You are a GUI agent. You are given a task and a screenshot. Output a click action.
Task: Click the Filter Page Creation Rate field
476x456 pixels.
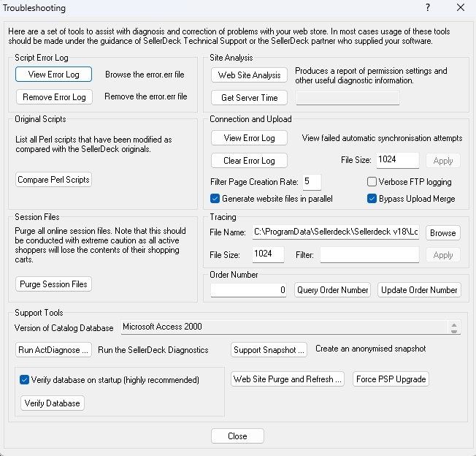311,182
